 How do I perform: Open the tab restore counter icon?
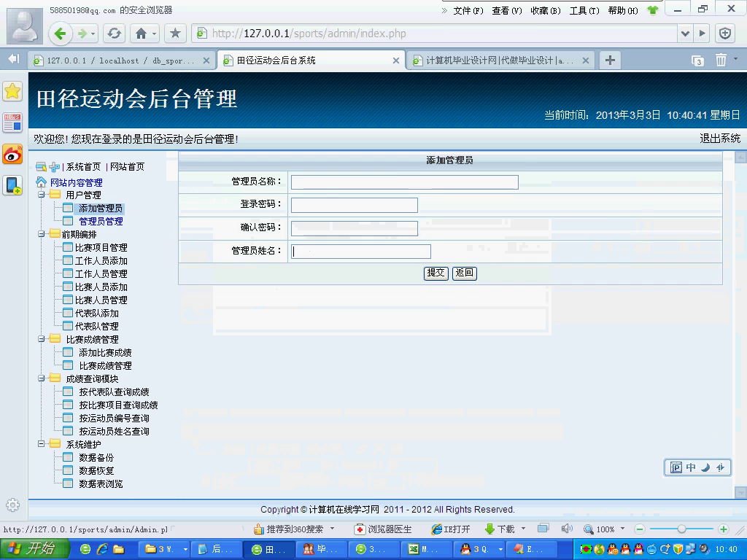[697, 61]
